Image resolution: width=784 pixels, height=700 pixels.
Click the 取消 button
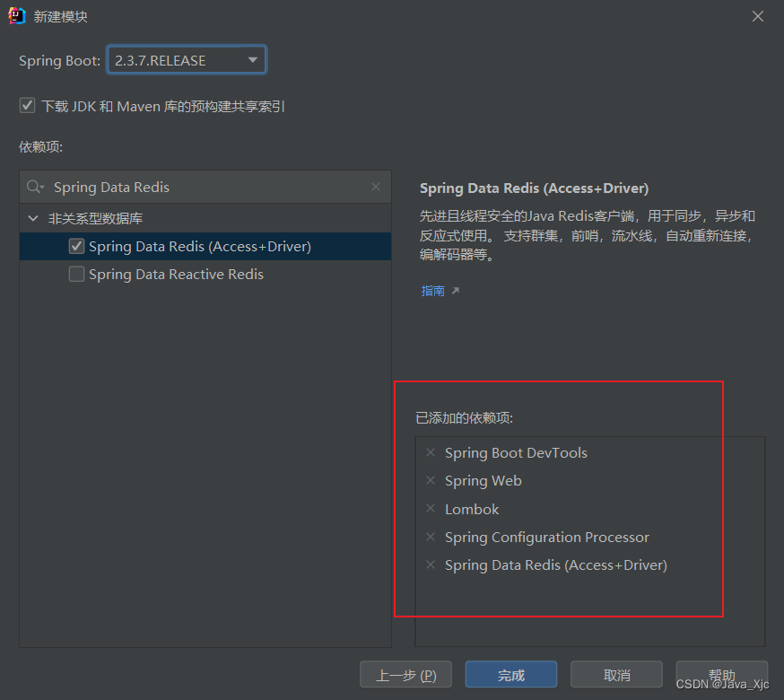coord(616,675)
